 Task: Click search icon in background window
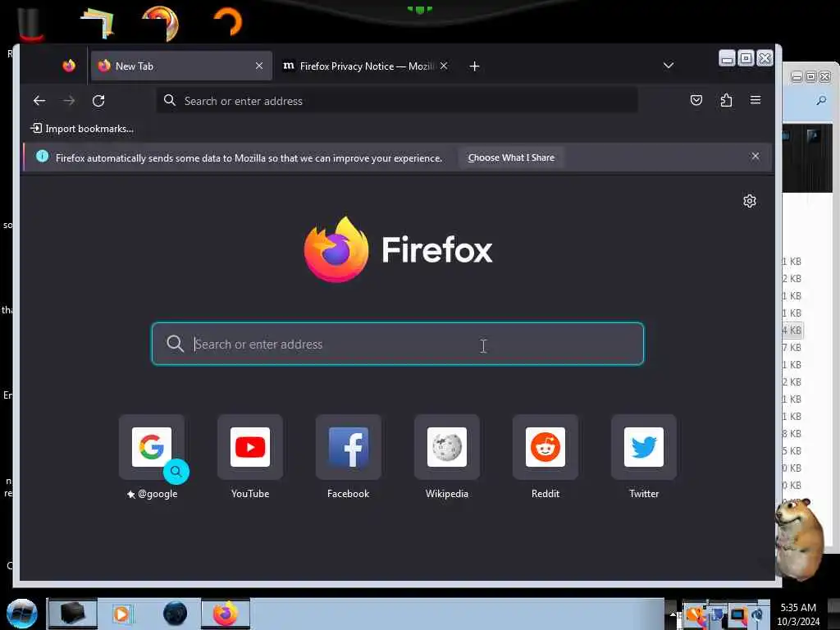[821, 100]
